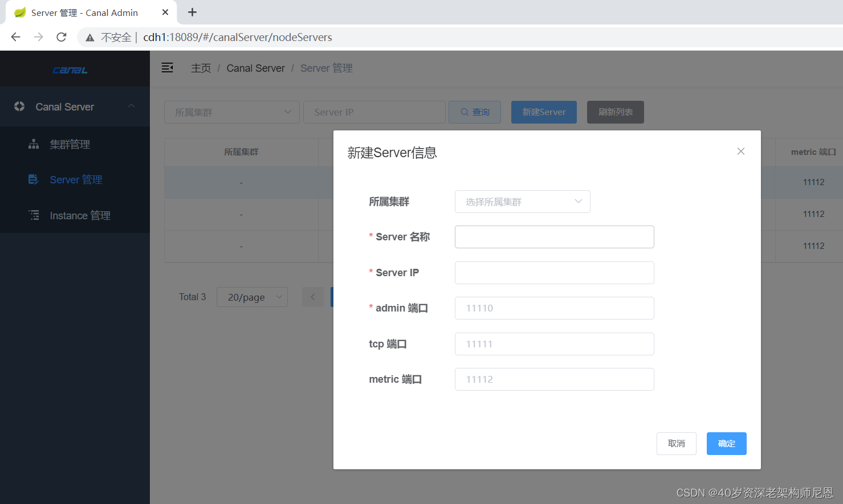
Task: Open 集群管理 in the sidebar
Action: 75,144
